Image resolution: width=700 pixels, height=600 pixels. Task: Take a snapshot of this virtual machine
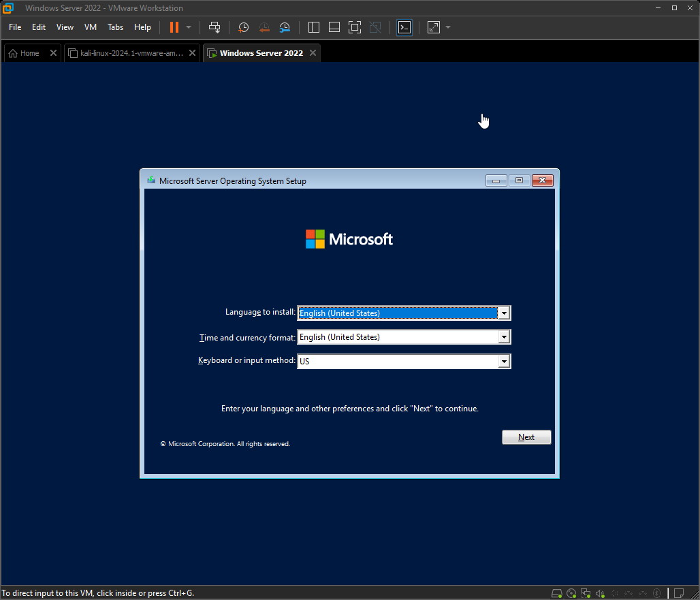(243, 27)
